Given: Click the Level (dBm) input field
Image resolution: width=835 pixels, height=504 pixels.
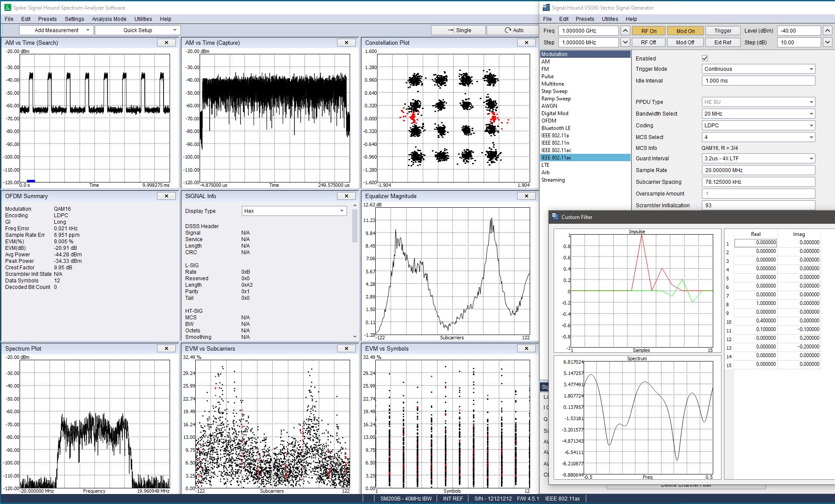Looking at the screenshot, I should tap(799, 30).
